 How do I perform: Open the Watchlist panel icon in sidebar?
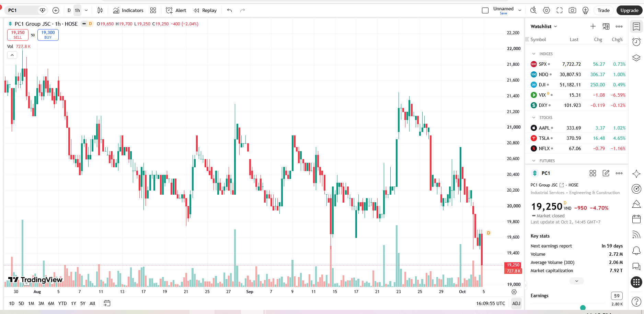(x=636, y=26)
